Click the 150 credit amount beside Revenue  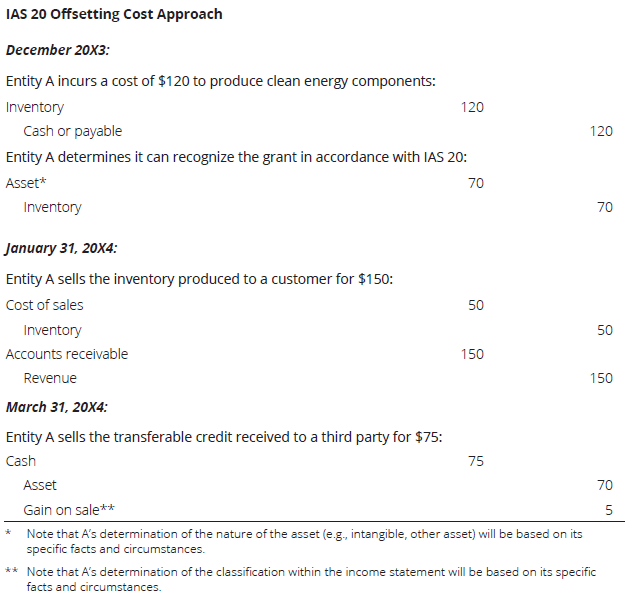point(601,378)
